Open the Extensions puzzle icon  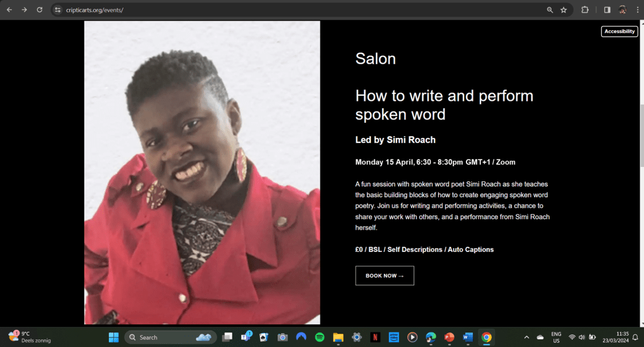(x=585, y=10)
